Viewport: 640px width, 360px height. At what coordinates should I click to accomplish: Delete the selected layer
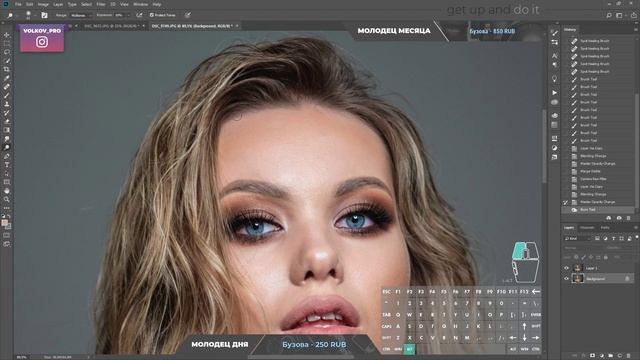(x=629, y=356)
